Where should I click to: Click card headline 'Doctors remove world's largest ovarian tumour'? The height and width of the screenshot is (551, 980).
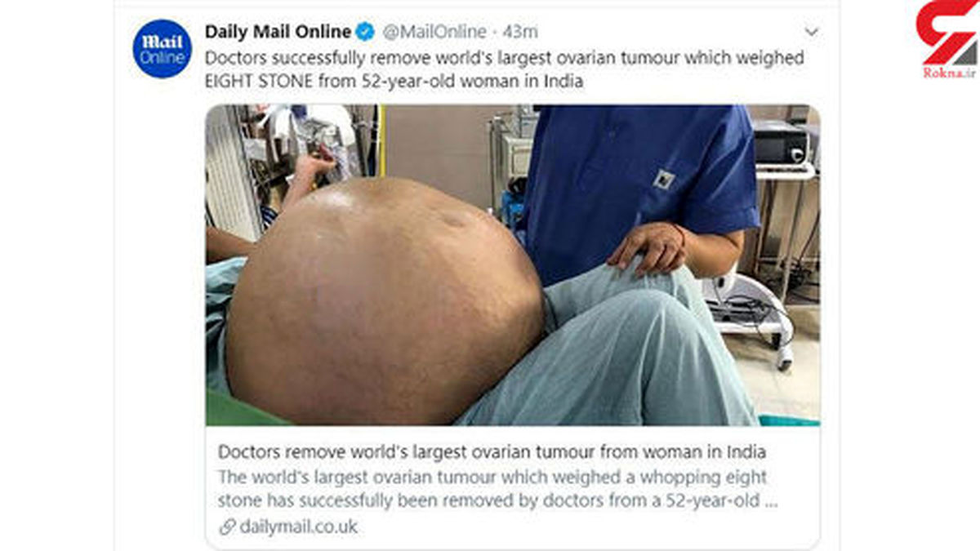[492, 452]
